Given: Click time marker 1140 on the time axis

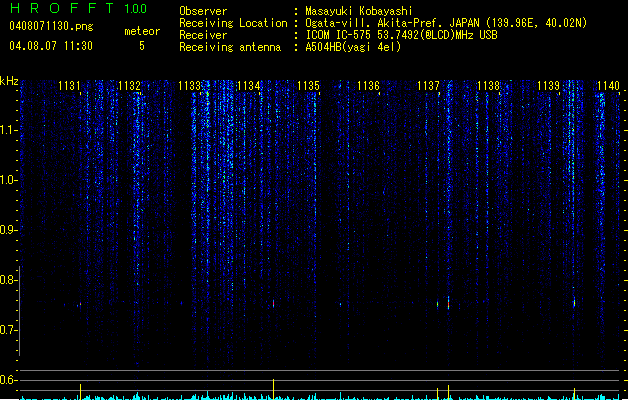Looking at the screenshot, I should (x=609, y=86).
